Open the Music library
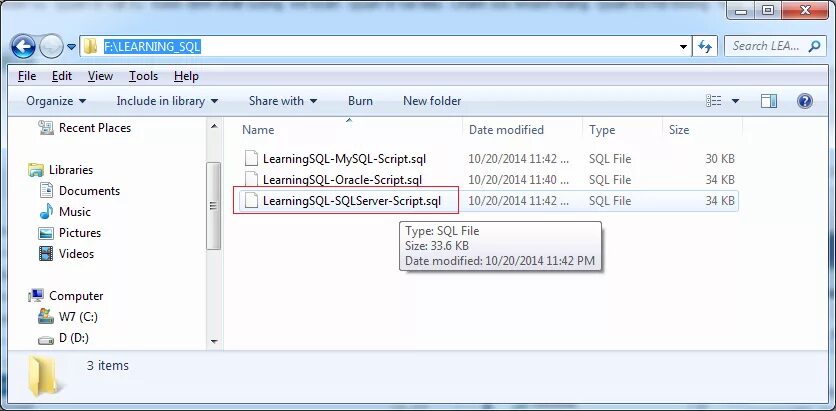Image resolution: width=836 pixels, height=411 pixels. pos(75,212)
